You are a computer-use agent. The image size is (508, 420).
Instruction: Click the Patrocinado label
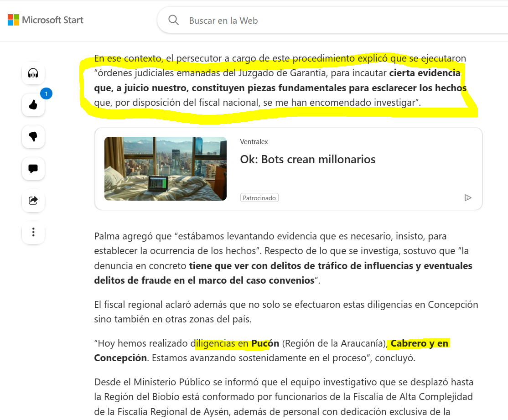pos(259,197)
